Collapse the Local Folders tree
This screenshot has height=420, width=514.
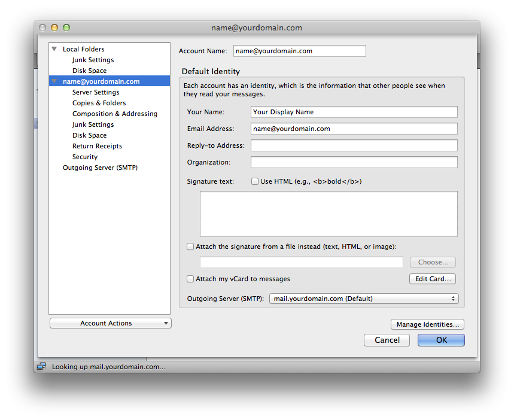[54, 48]
